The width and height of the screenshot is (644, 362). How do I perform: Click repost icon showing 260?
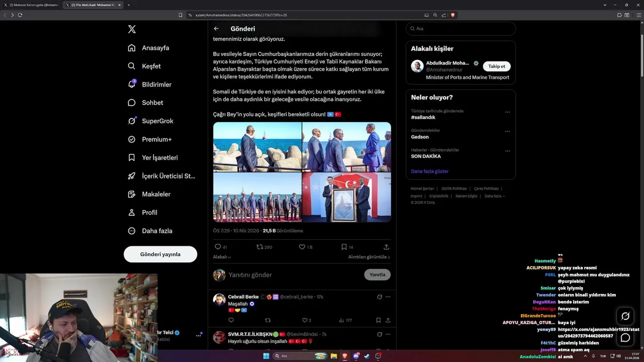[x=260, y=247]
